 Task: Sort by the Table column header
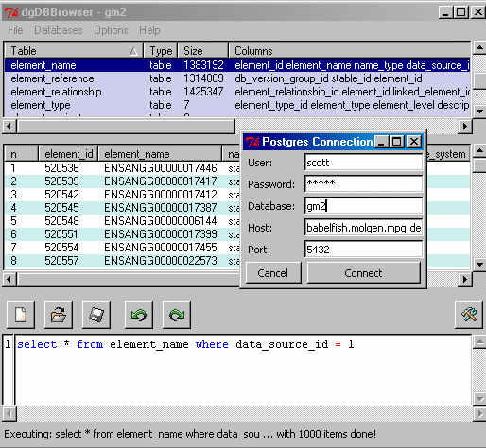pos(74,51)
